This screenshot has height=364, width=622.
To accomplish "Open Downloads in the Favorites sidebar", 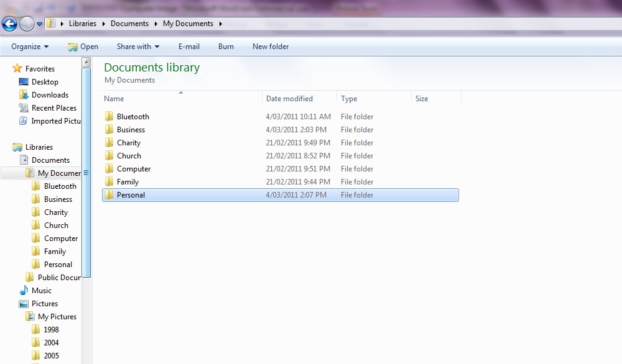I will [x=24, y=95].
